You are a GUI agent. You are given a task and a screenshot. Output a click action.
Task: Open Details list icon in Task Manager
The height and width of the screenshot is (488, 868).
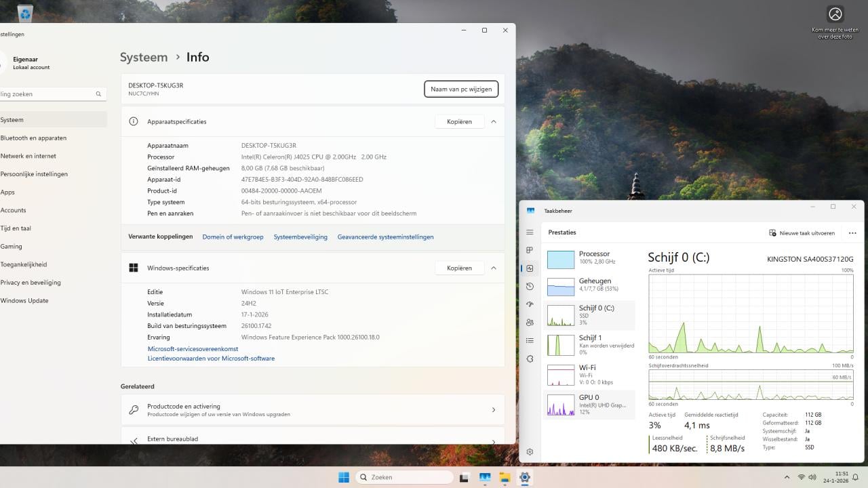pyautogui.click(x=530, y=340)
